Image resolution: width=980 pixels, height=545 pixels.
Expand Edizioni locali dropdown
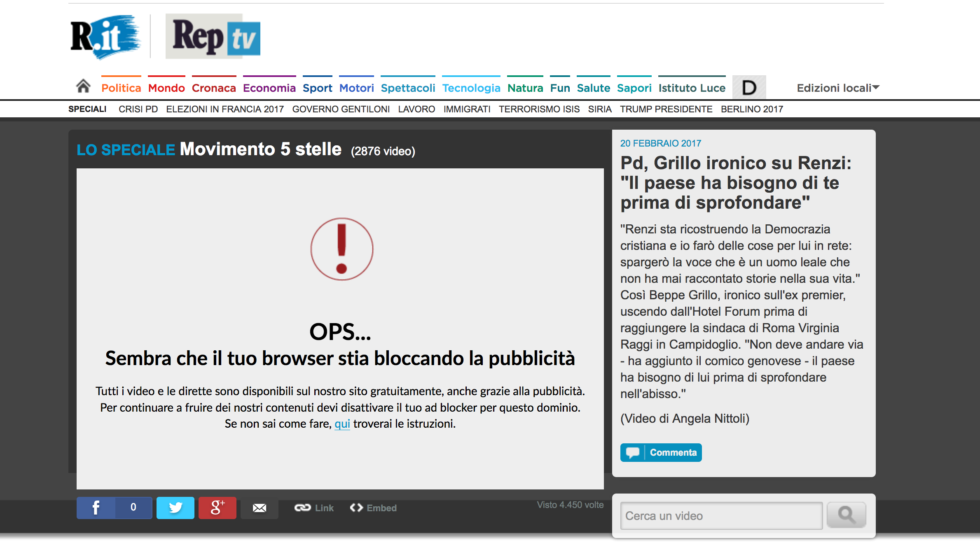point(838,88)
